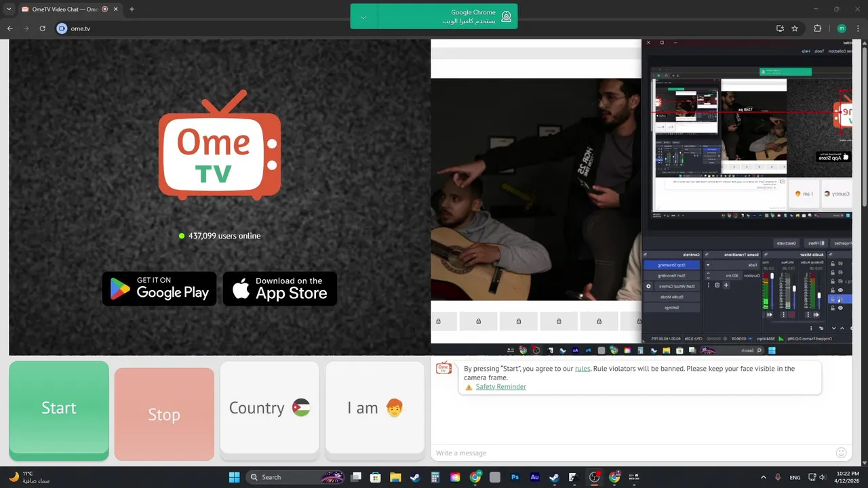The image size is (868, 488).
Task: Go back using the browser Back arrow
Action: coord(9,28)
